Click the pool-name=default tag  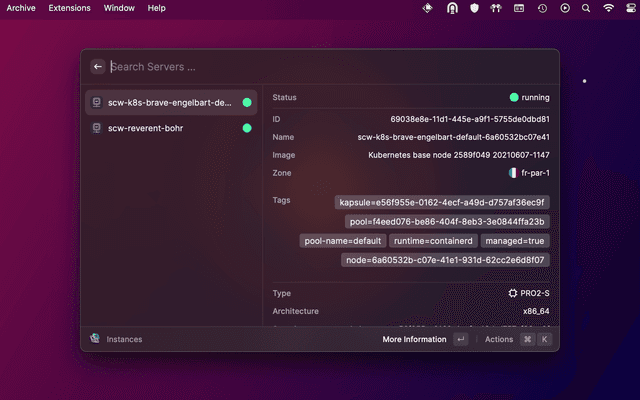coord(342,241)
